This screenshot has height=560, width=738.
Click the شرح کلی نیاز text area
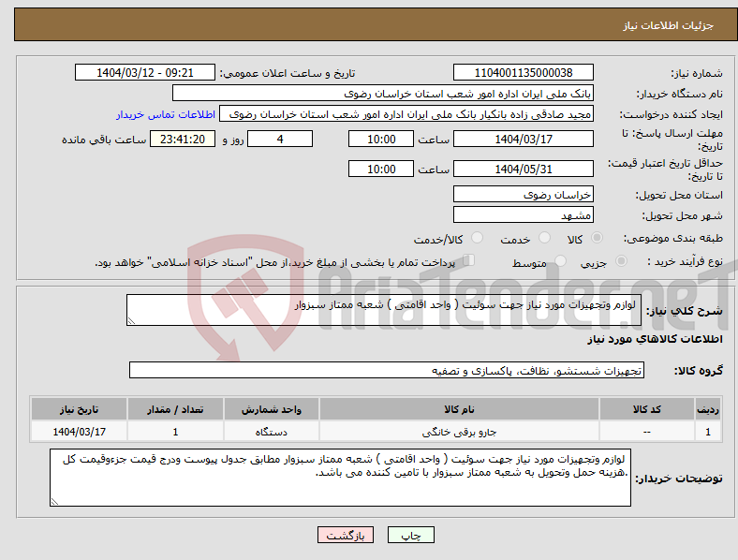pos(384,310)
